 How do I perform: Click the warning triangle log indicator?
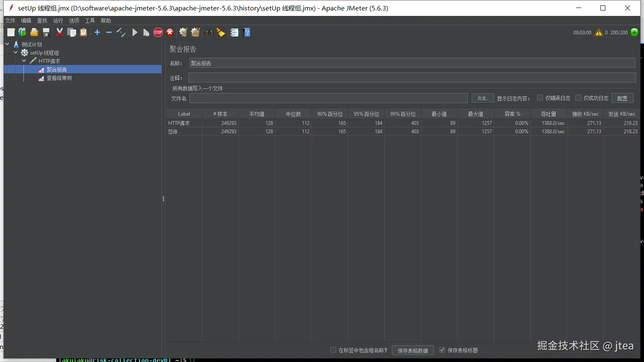click(x=598, y=32)
